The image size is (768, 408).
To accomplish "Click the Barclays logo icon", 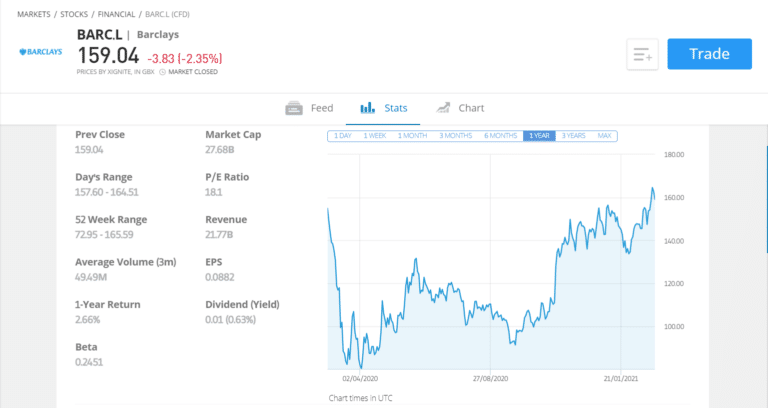I will pos(41,52).
